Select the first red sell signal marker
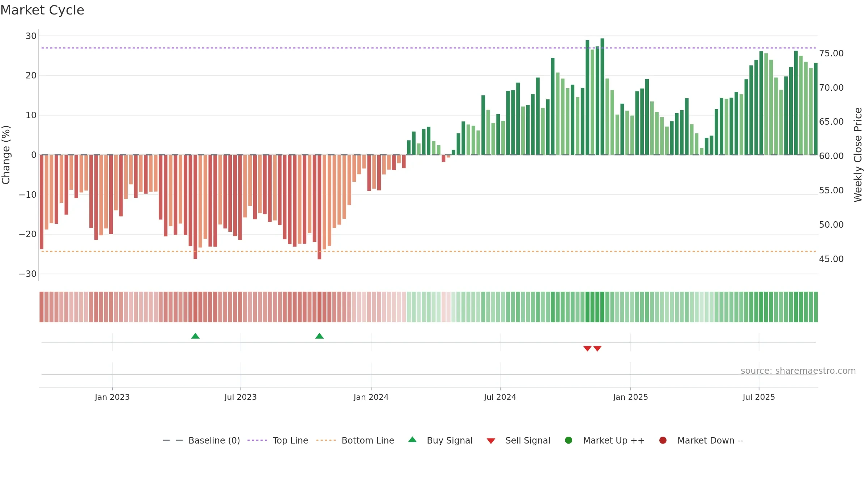Screen dimensions: 868x488 click(587, 348)
